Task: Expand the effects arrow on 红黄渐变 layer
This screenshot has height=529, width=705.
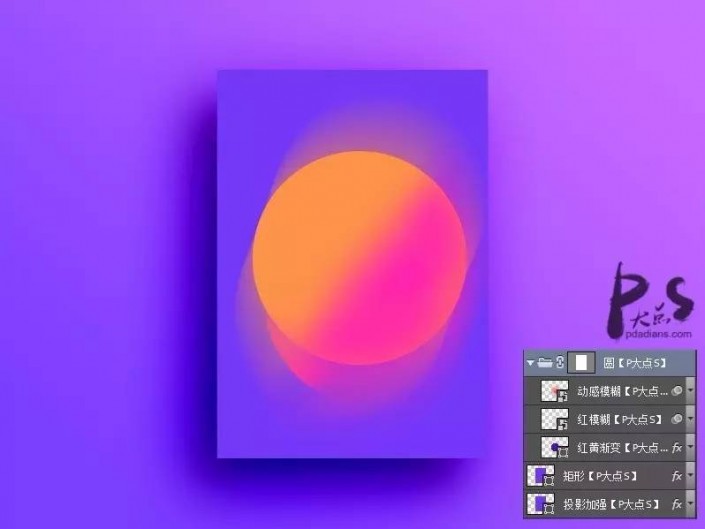Action: tap(691, 448)
